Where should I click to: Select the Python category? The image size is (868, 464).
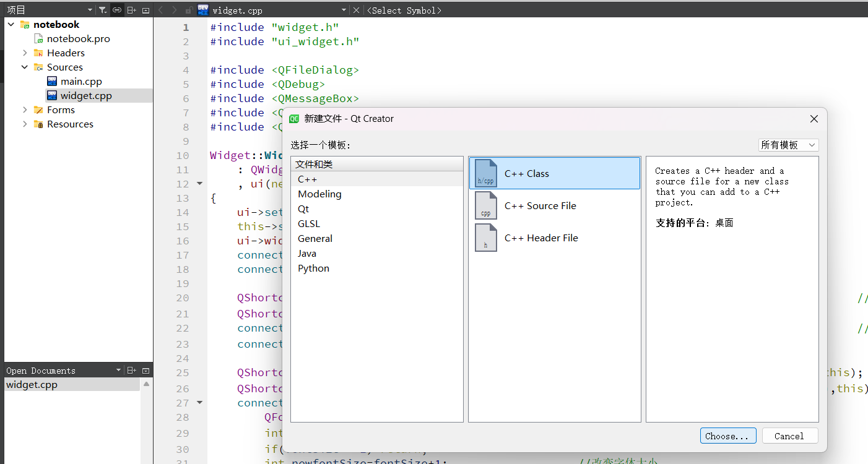click(x=377, y=268)
